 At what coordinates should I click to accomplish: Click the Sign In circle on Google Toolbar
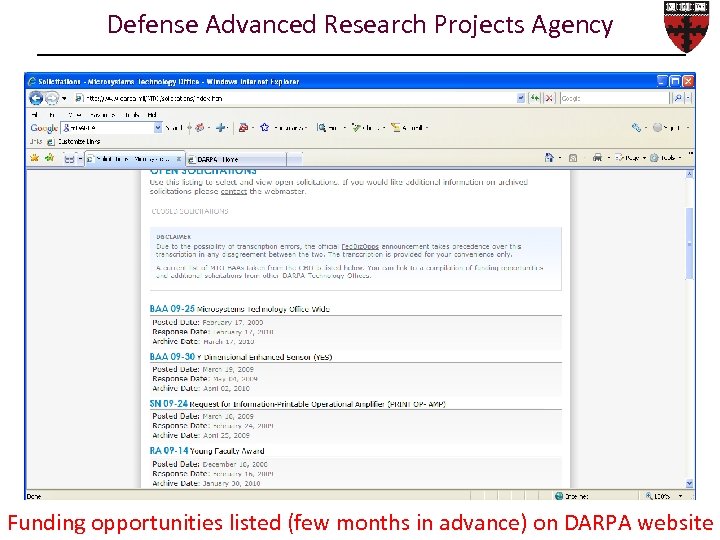658,128
